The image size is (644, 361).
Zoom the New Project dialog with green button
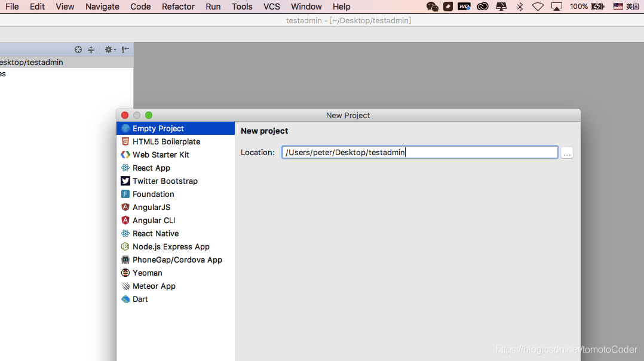pyautogui.click(x=149, y=115)
